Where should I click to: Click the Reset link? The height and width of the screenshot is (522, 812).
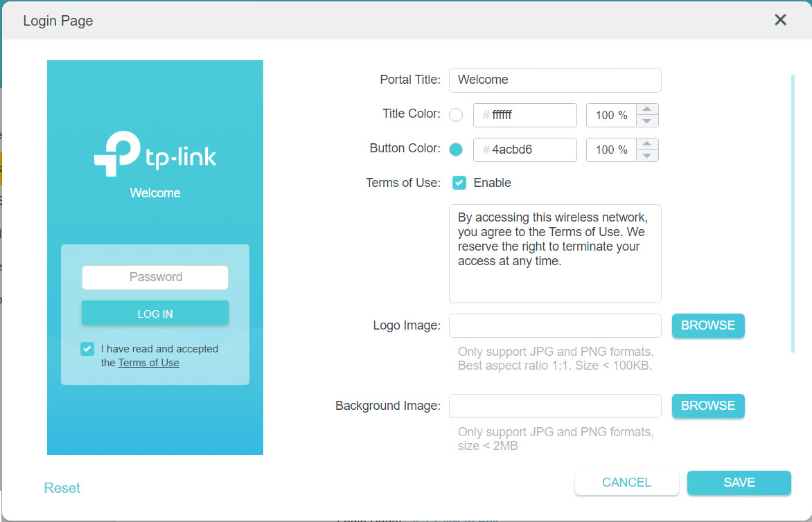point(62,488)
